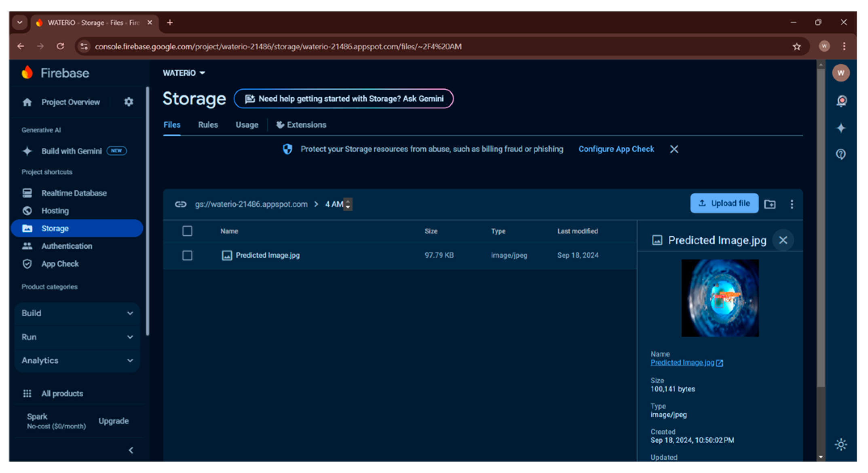Expand the Analytics product category
868x473 pixels.
(x=77, y=360)
